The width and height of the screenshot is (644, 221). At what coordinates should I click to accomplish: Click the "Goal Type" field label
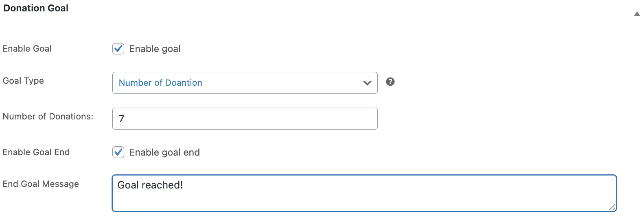click(23, 81)
